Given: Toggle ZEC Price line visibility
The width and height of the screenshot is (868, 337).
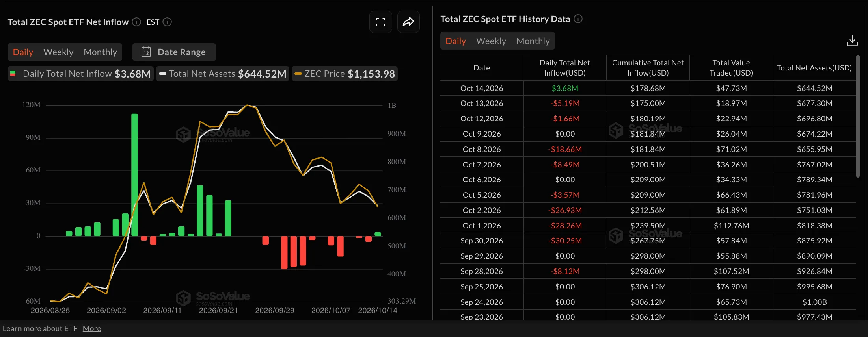Looking at the screenshot, I should click(345, 74).
